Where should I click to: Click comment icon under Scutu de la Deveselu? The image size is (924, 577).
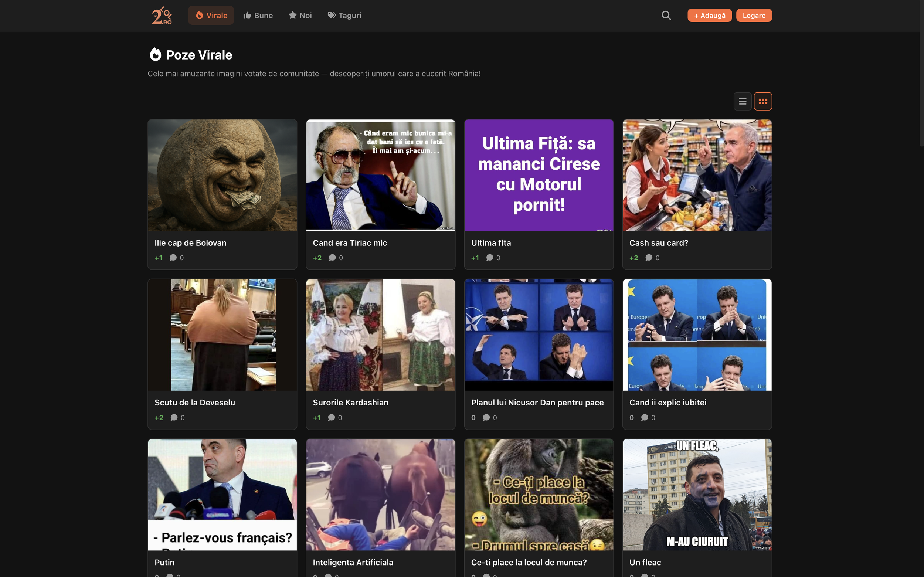point(174,417)
